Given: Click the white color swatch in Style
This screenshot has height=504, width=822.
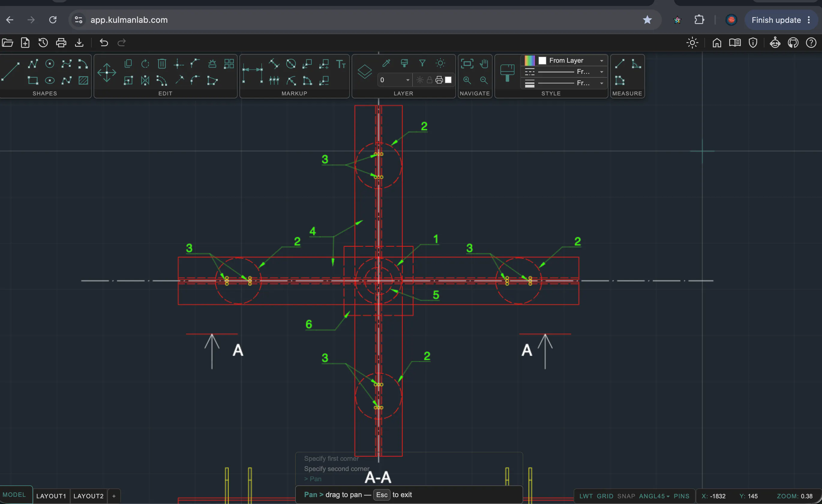Looking at the screenshot, I should coord(542,60).
